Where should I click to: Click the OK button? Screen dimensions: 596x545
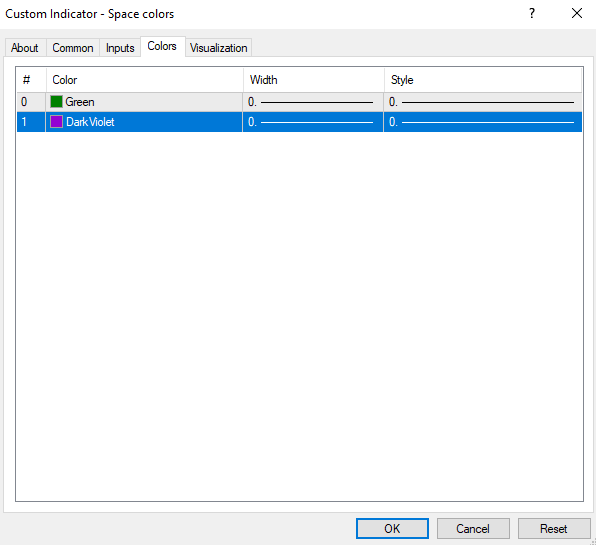[x=392, y=528]
